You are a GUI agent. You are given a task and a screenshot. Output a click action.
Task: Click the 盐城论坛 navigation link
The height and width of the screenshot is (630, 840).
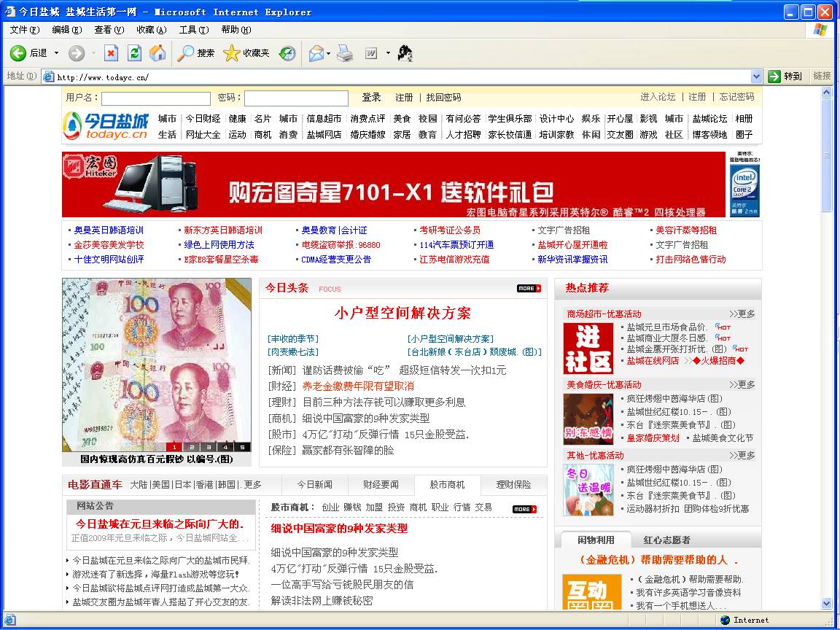(709, 119)
